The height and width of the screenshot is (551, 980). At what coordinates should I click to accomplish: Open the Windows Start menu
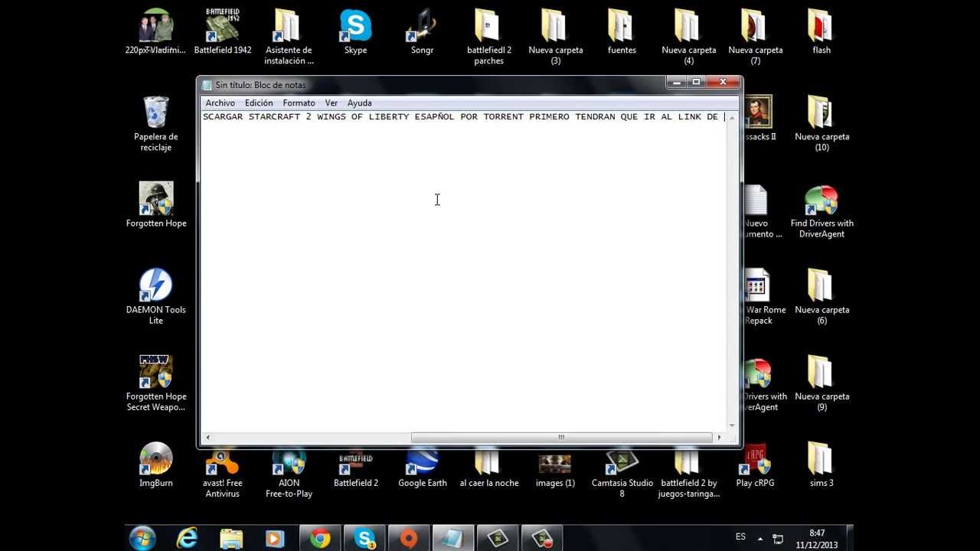142,538
